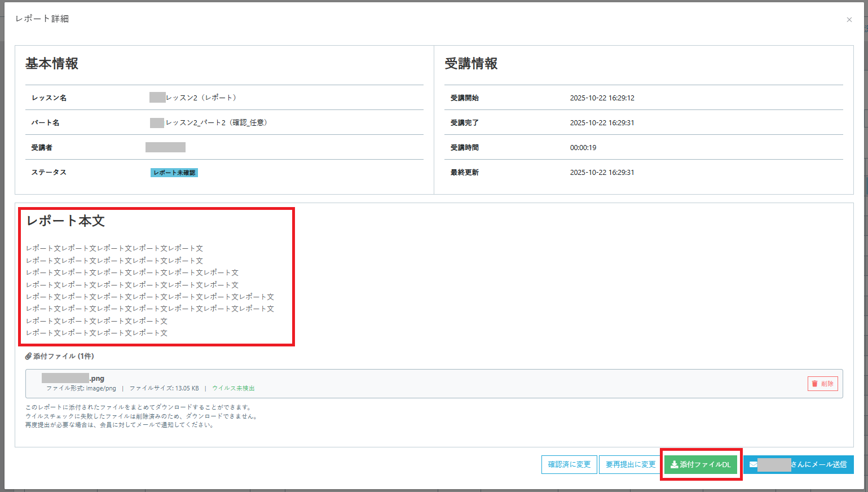Click the 確認済に変更 button
The height and width of the screenshot is (492, 868).
(x=569, y=464)
